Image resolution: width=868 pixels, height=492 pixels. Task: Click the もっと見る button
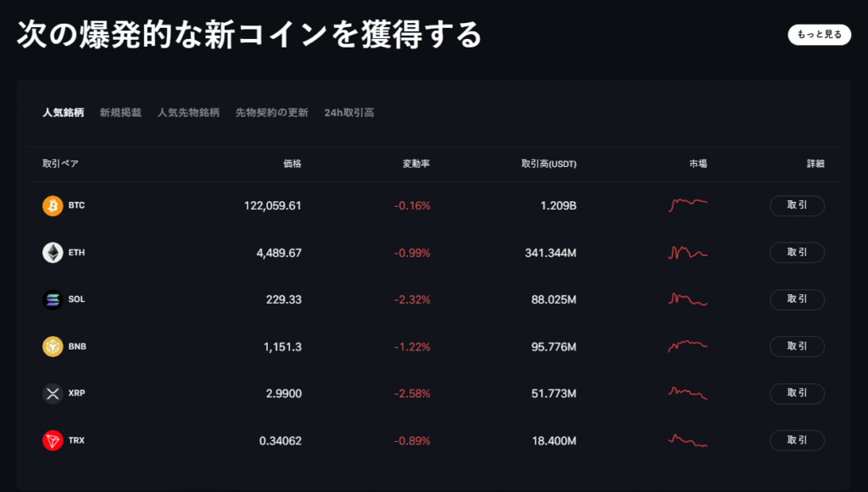pyautogui.click(x=818, y=35)
